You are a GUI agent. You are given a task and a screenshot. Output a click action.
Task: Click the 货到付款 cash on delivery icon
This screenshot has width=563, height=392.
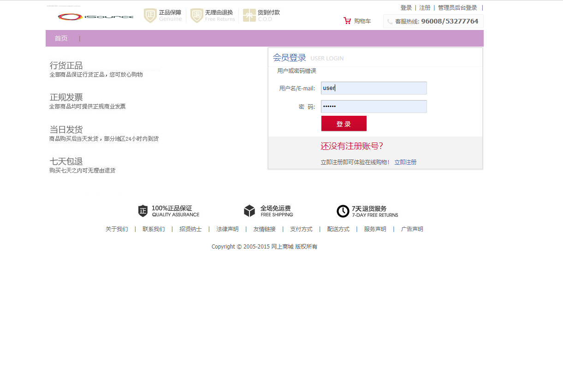coord(249,15)
